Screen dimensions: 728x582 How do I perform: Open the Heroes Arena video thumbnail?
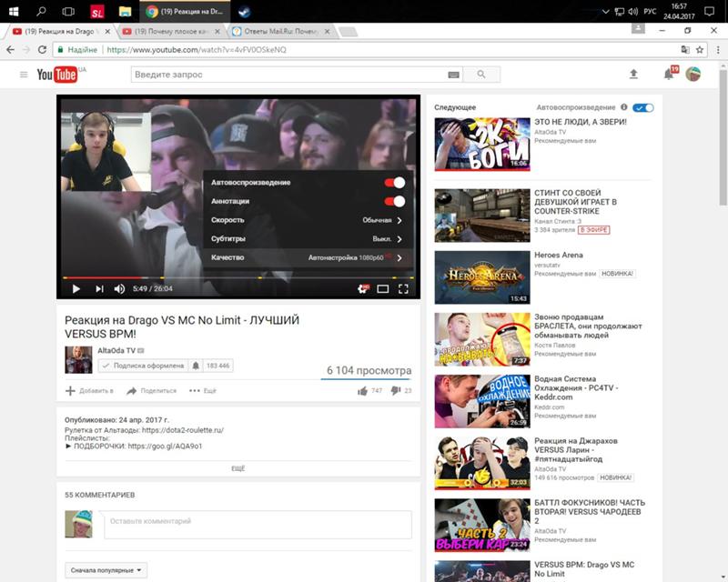click(x=482, y=277)
